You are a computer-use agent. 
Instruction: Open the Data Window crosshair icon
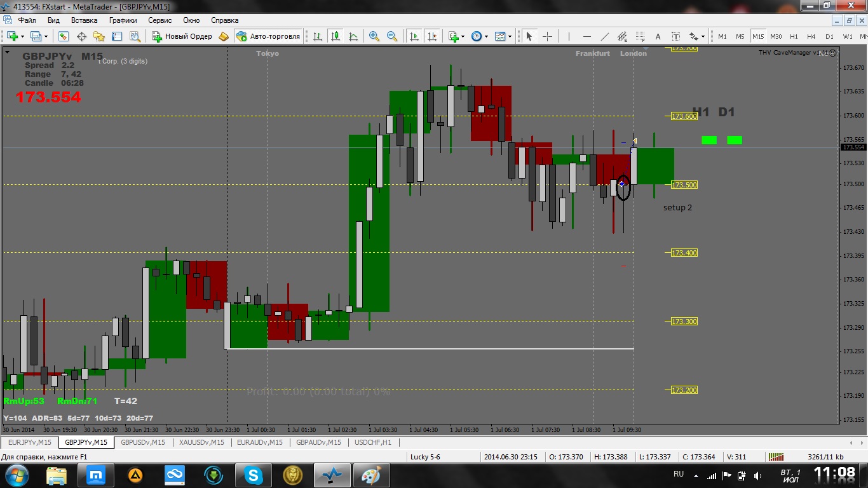(x=82, y=36)
